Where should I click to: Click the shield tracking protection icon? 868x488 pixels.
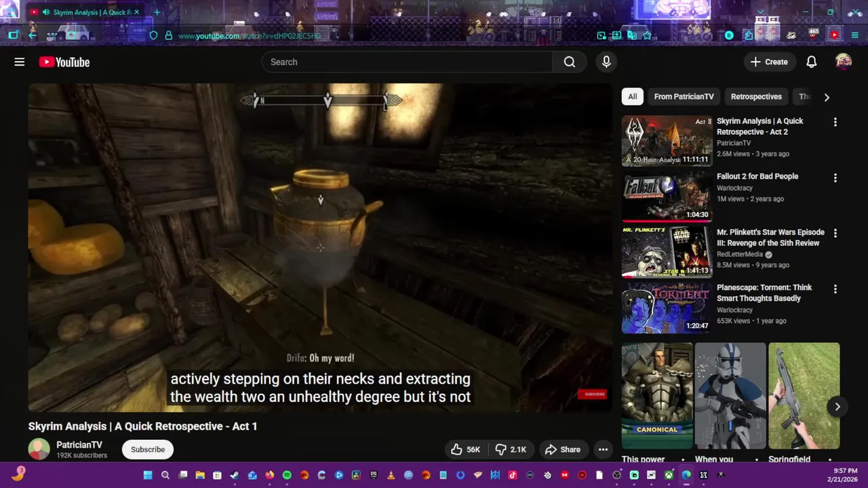coord(153,35)
